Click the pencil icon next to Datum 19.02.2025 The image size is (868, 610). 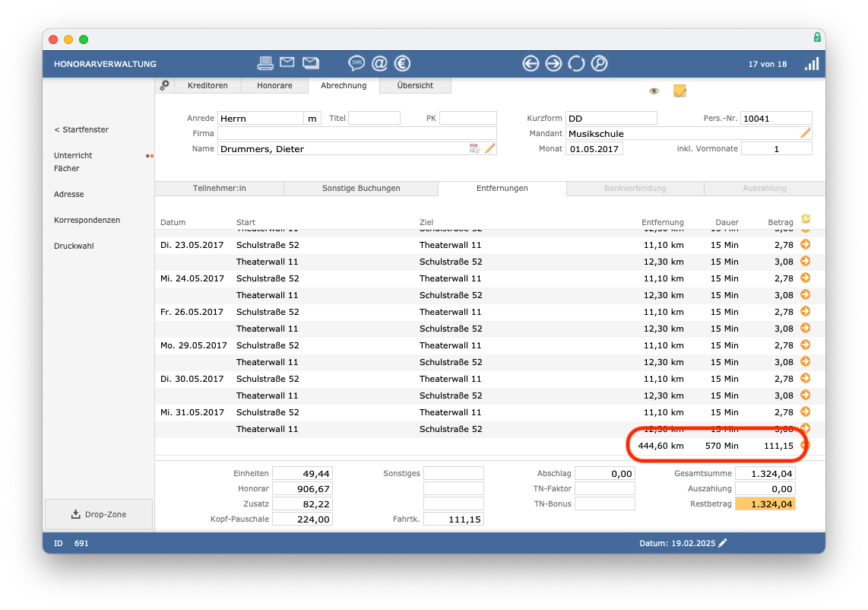[722, 543]
